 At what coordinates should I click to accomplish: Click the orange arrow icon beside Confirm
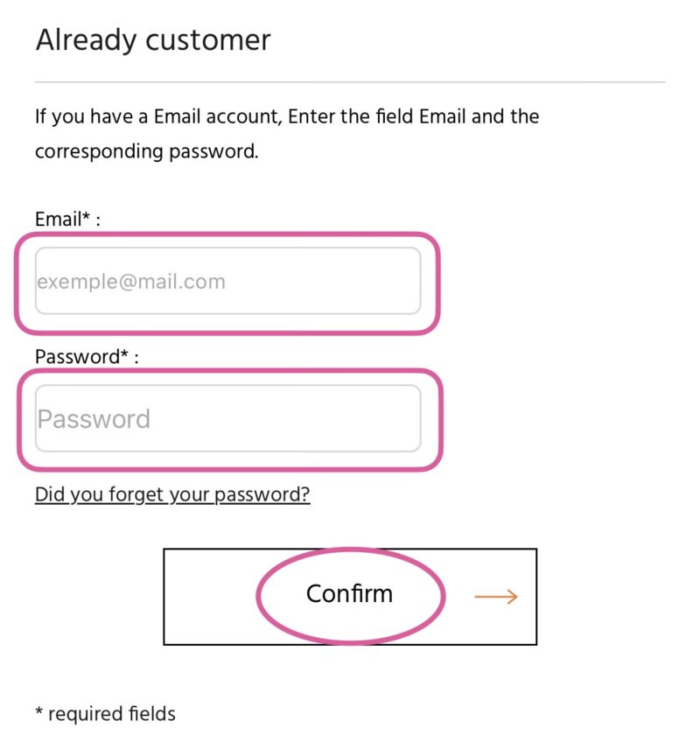(x=496, y=597)
